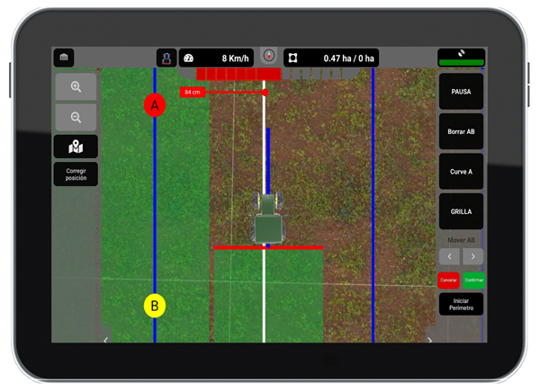Tap the compass icon in top bar

tap(268, 56)
